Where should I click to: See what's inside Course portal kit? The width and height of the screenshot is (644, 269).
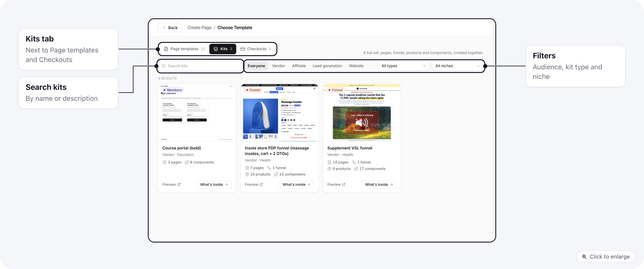coord(214,184)
